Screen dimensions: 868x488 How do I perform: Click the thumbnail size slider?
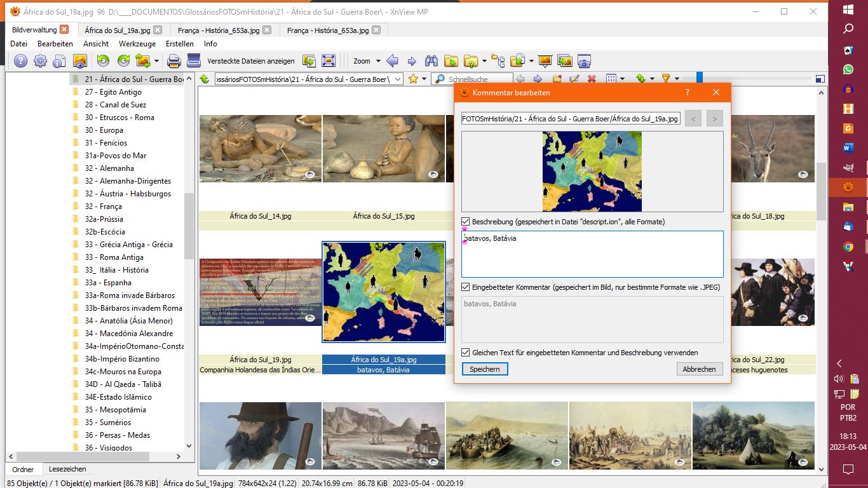699,78
